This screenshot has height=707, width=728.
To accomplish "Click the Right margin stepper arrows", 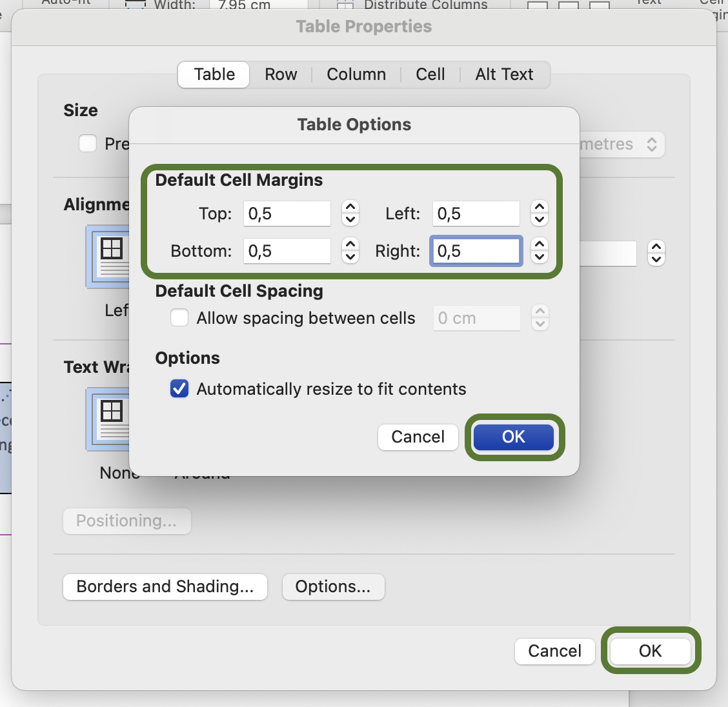I will click(540, 251).
